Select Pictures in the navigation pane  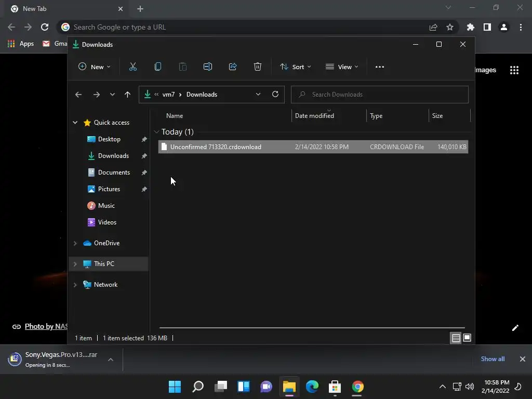point(109,189)
